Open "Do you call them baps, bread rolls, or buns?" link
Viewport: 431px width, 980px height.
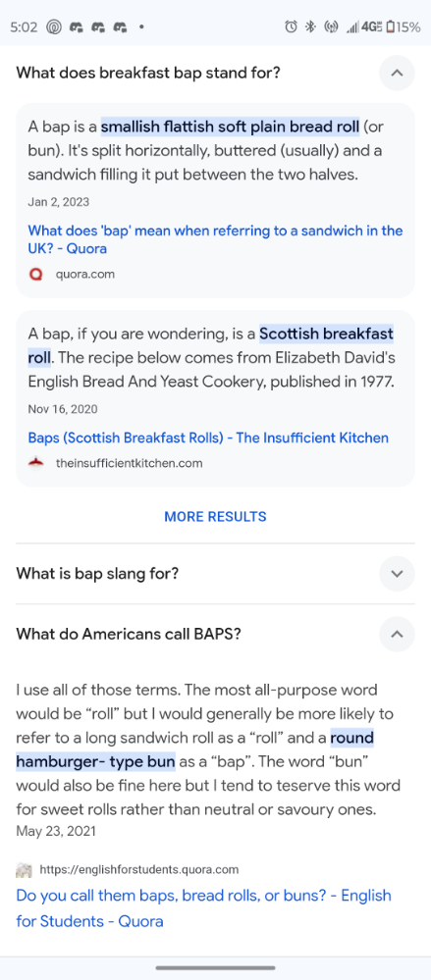pyautogui.click(x=204, y=908)
